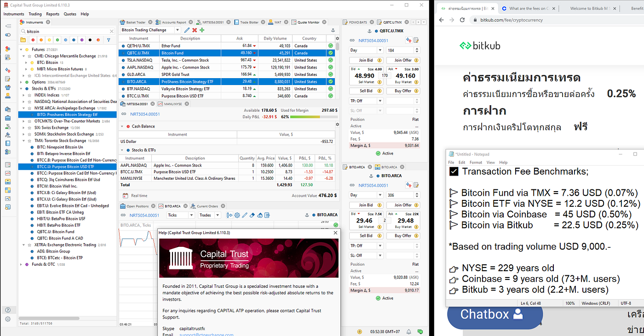Viewport: 644px width, 336px height.
Task: Click the bitkub.com address bar
Action: pos(557,20)
